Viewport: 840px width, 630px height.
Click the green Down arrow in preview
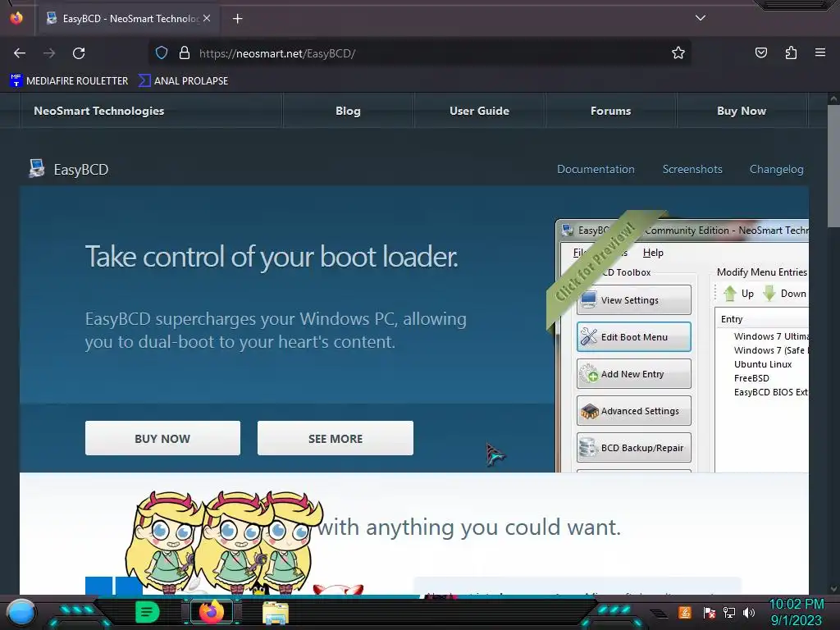pos(769,294)
